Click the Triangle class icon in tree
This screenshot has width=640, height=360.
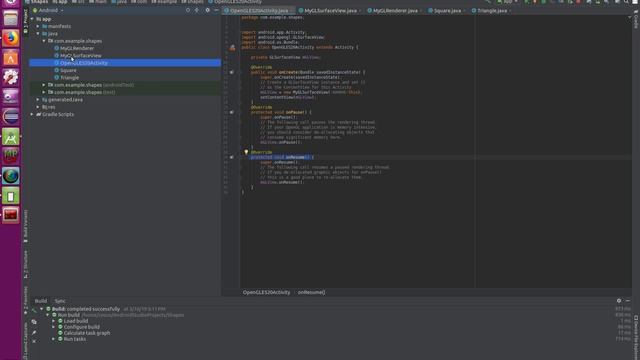[57, 78]
